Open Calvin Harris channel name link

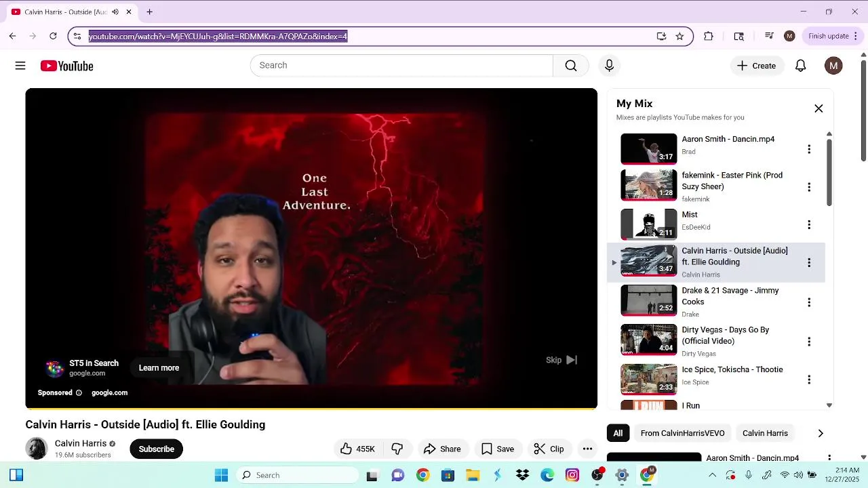click(x=81, y=443)
